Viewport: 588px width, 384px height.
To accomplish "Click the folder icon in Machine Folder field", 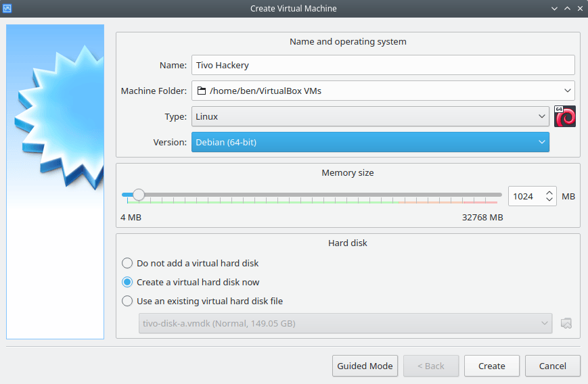I will click(x=202, y=91).
